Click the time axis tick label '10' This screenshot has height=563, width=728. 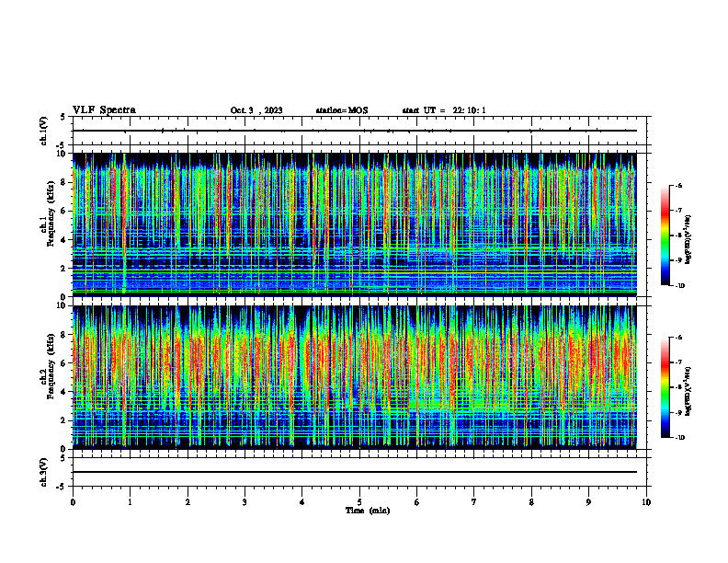[x=646, y=501]
